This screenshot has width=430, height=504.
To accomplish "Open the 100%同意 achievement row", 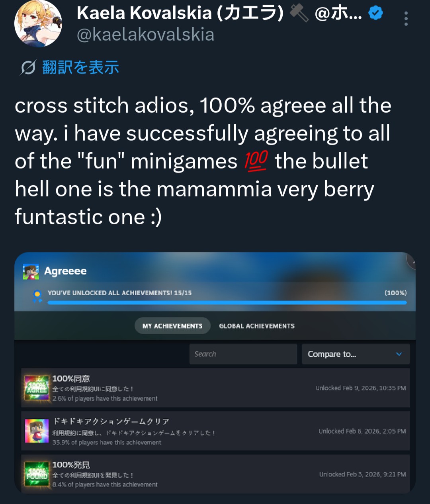I will coord(215,388).
